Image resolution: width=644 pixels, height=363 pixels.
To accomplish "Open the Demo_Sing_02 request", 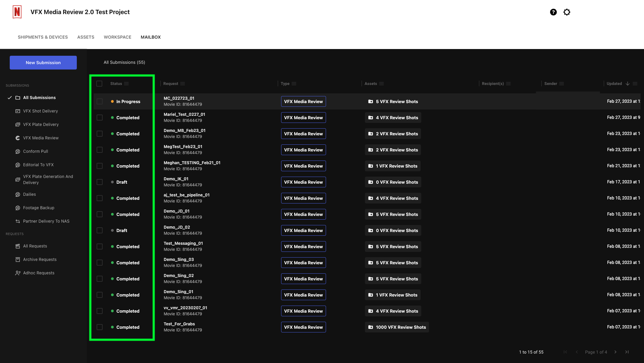I will (x=178, y=276).
